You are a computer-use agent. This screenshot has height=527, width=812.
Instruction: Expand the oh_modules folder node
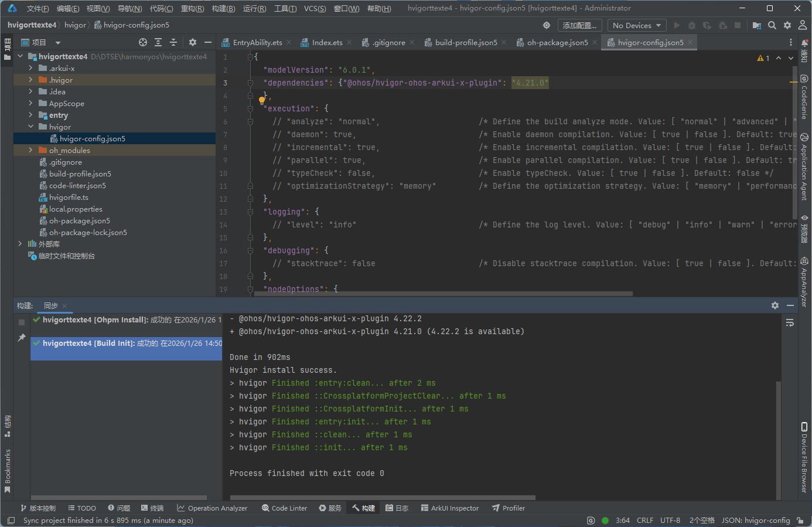tap(30, 151)
